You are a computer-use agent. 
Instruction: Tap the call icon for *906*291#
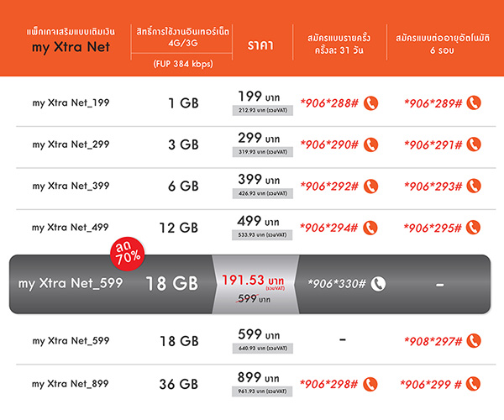tap(475, 144)
